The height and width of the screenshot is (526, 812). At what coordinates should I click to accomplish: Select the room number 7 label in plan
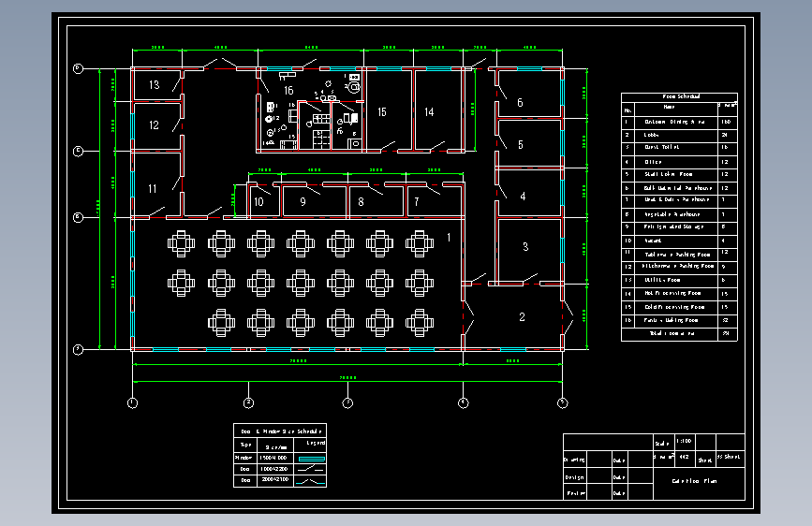pos(417,202)
